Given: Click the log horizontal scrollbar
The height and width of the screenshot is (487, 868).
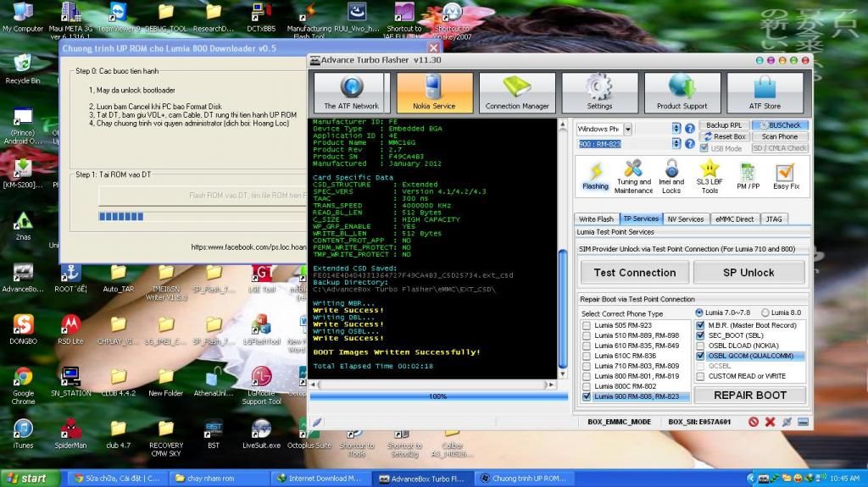Looking at the screenshot, I should coord(433,384).
